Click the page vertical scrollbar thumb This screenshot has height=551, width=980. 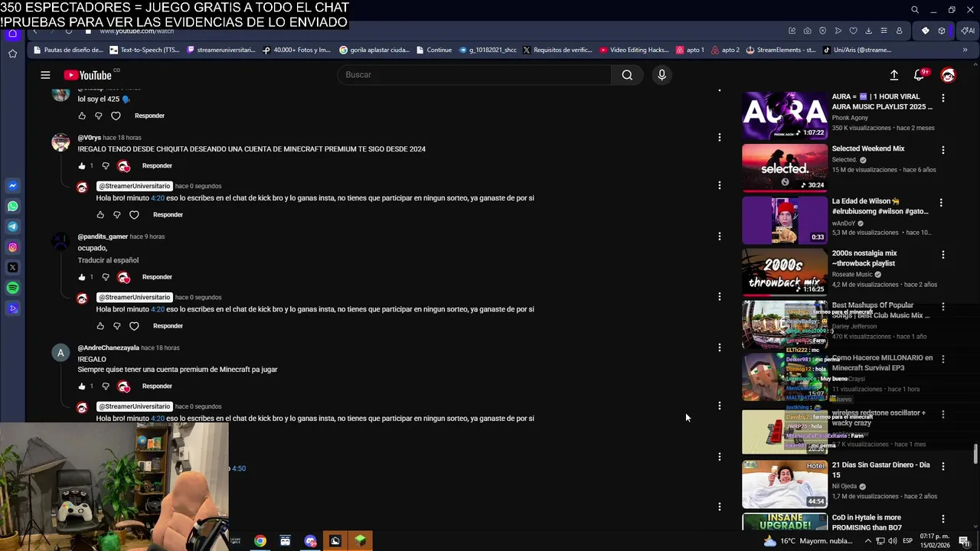(x=975, y=453)
